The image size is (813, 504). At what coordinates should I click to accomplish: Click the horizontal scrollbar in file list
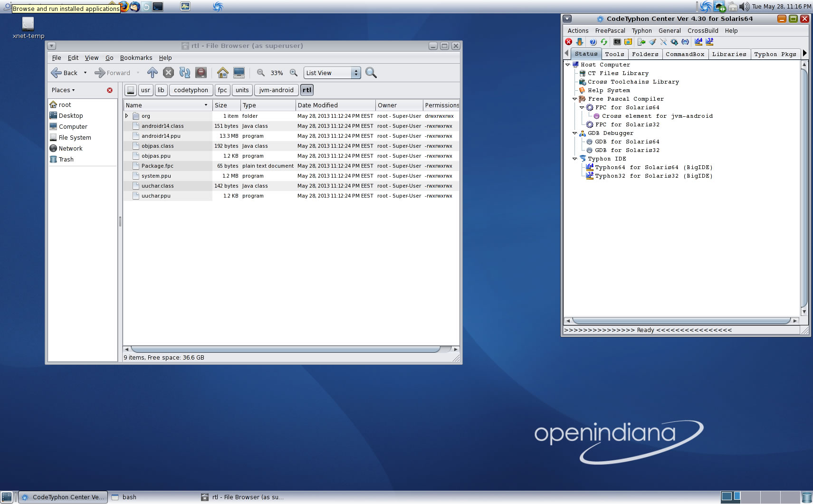pos(285,349)
